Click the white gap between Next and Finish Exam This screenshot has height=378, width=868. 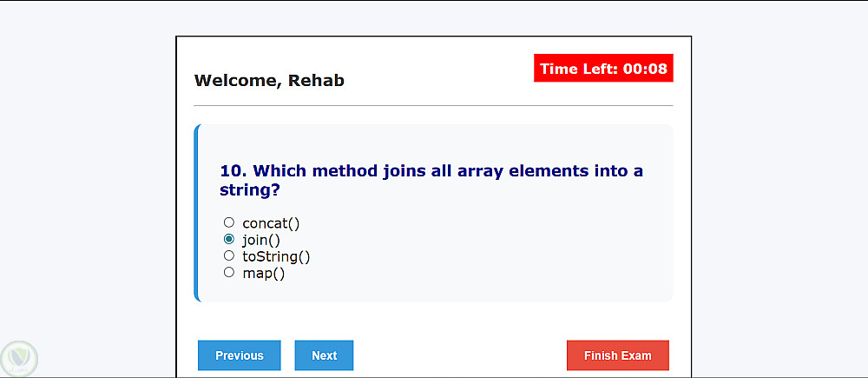click(x=460, y=355)
